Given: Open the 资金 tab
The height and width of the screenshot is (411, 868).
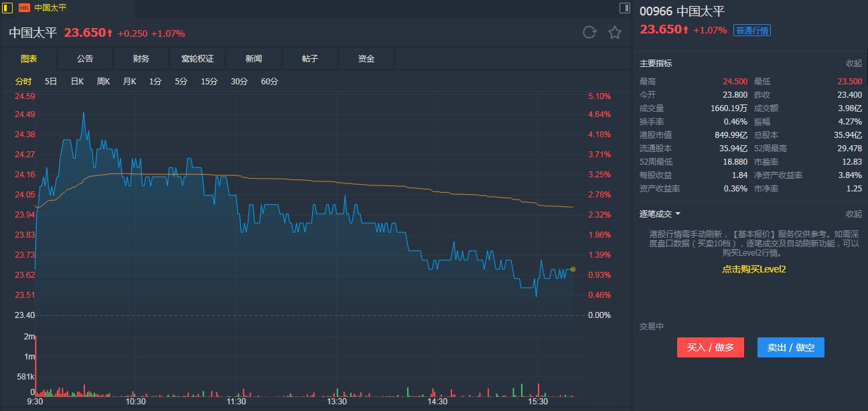Looking at the screenshot, I should pyautogui.click(x=366, y=59).
